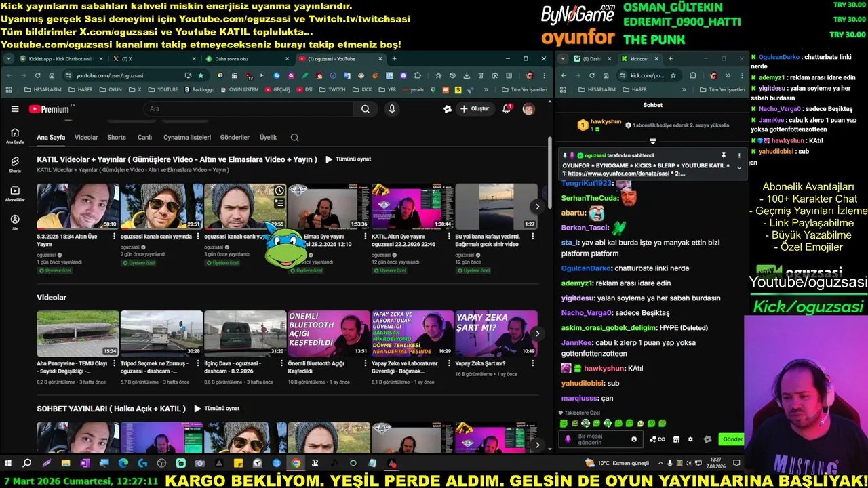Bookmark the kick.com page with the star

point(673,75)
